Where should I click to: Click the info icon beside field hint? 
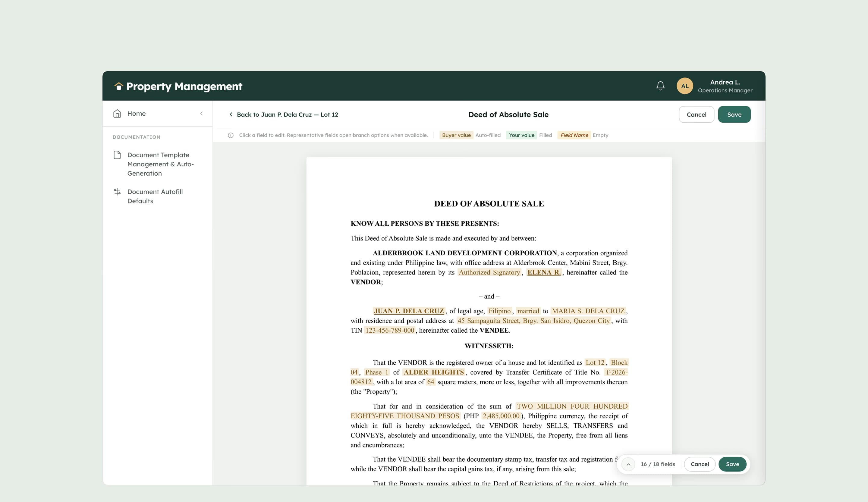click(x=231, y=135)
